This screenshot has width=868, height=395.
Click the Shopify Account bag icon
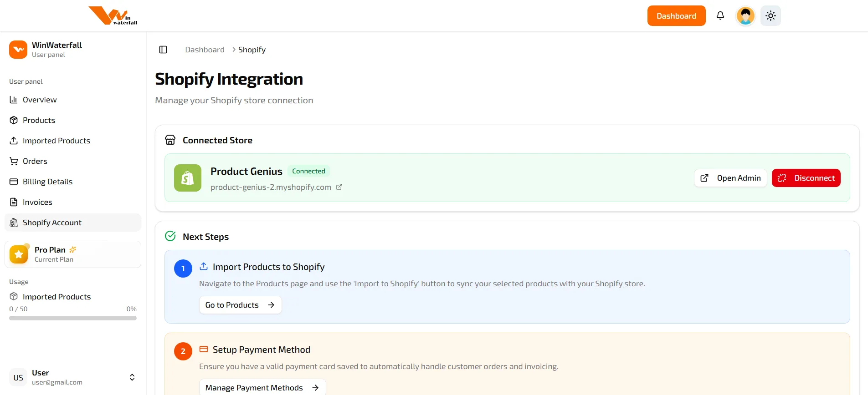tap(14, 223)
